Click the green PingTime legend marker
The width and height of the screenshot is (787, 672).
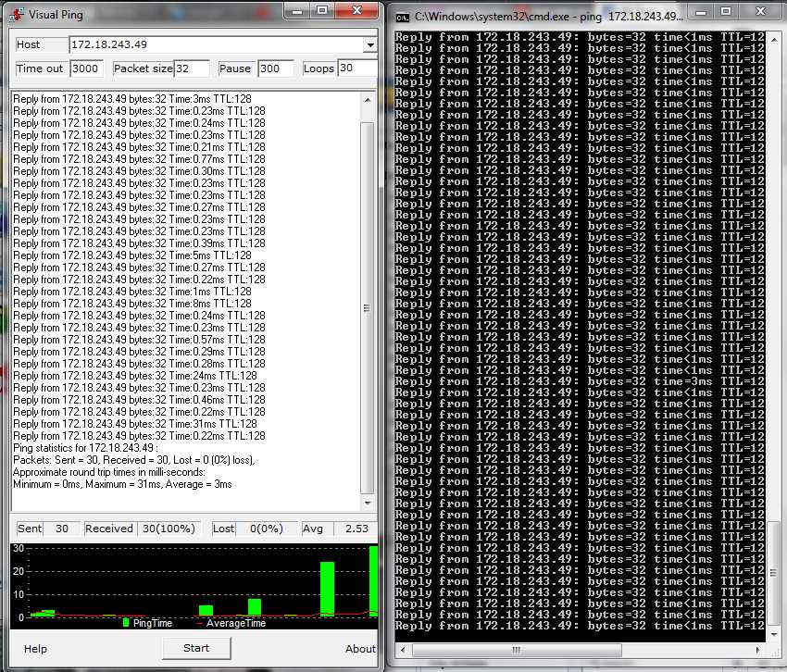[x=126, y=623]
